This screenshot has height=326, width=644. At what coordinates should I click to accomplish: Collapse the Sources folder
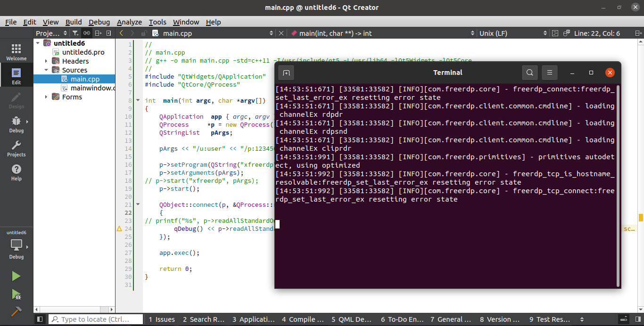[46, 70]
